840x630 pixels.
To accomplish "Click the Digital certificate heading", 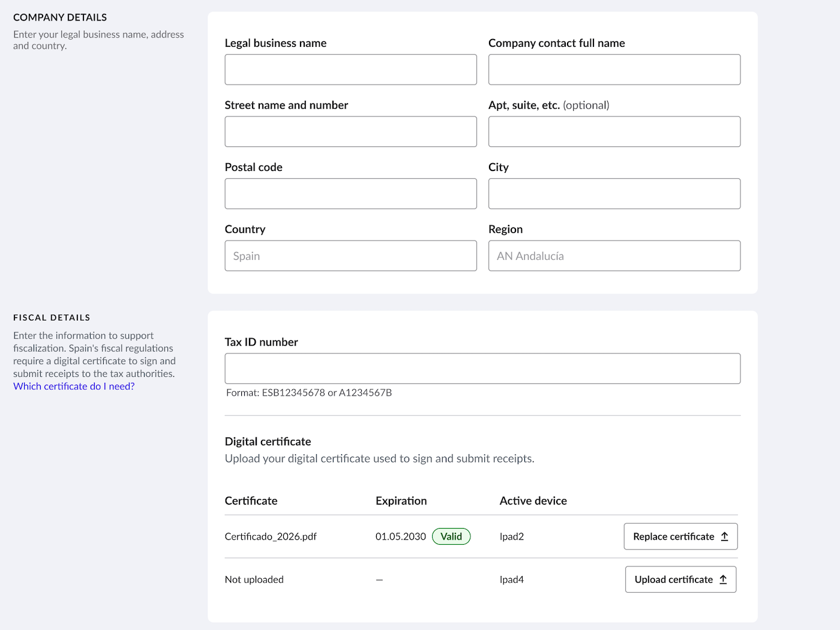I will click(x=268, y=442).
